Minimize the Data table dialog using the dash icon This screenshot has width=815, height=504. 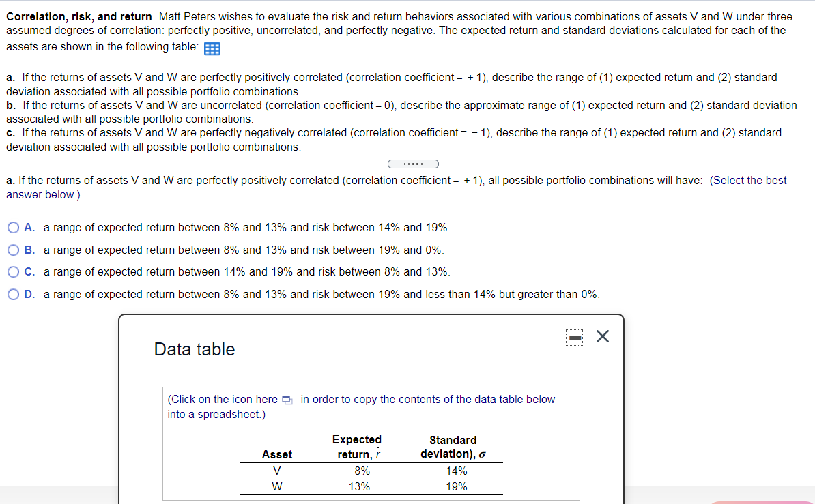point(574,337)
